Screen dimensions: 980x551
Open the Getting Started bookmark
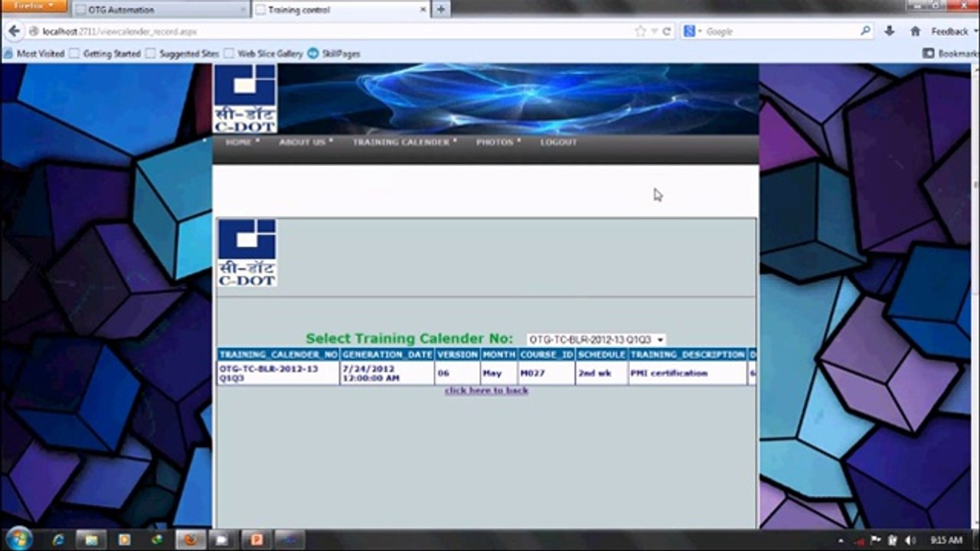click(106, 54)
